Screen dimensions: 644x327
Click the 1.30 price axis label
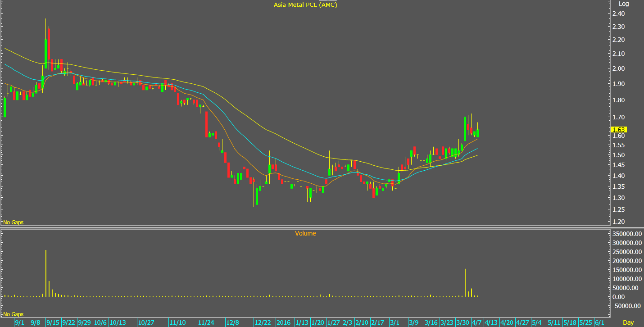[x=618, y=198]
